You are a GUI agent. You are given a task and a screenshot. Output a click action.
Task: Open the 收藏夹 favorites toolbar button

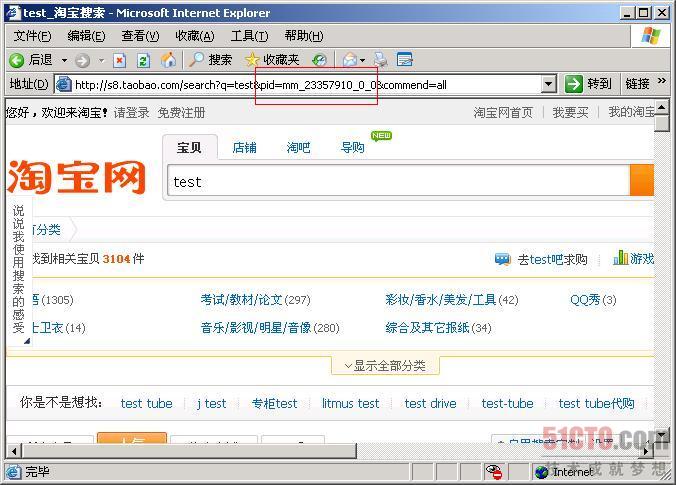click(x=272, y=60)
